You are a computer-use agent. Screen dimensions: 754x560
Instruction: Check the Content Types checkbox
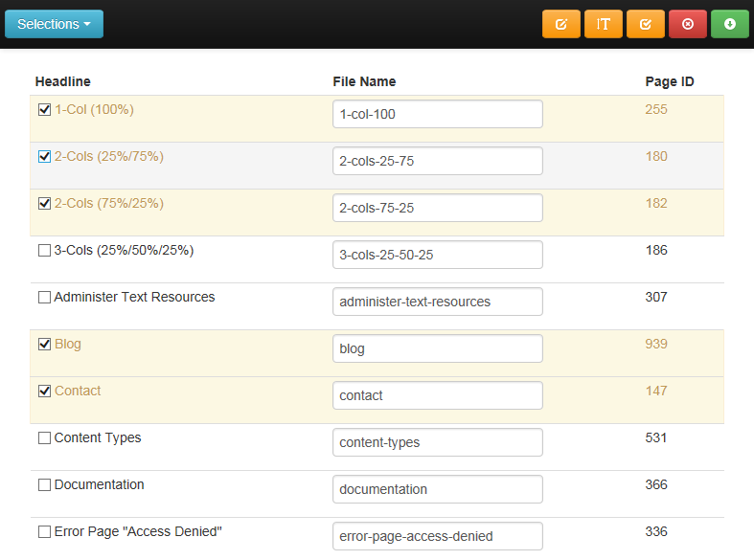click(x=44, y=438)
